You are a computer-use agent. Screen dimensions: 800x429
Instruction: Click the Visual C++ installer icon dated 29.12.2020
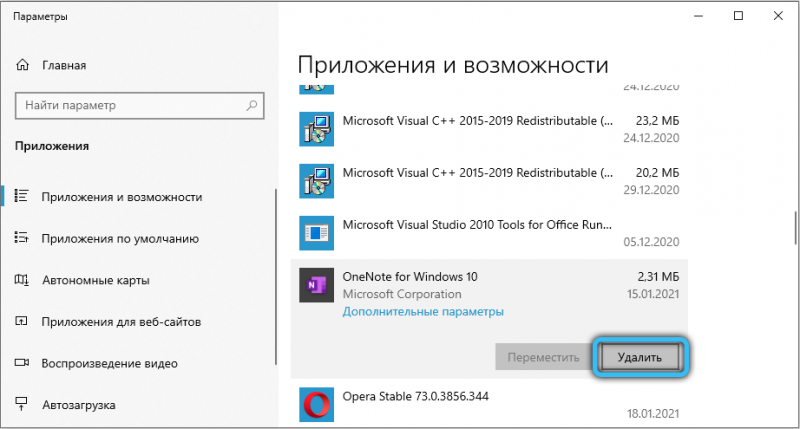pyautogui.click(x=316, y=181)
